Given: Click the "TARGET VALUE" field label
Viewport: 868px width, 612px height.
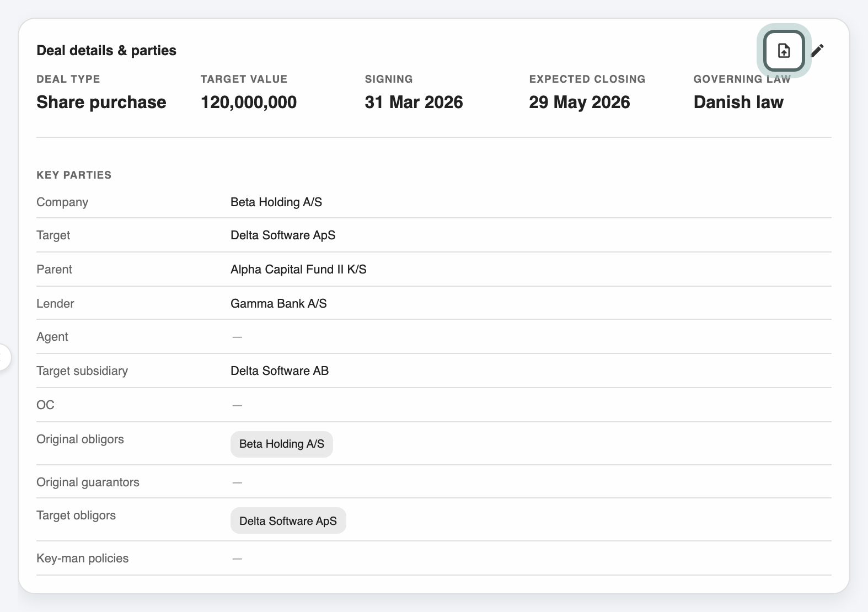Looking at the screenshot, I should [244, 79].
